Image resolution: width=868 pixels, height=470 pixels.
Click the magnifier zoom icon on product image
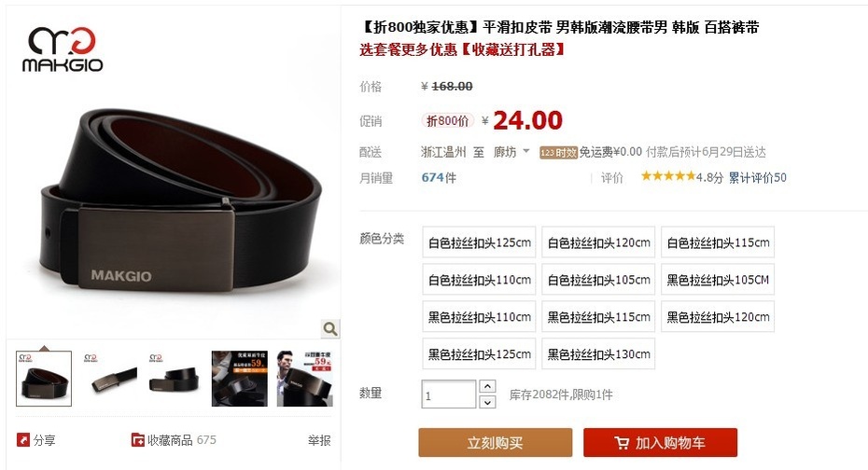330,329
